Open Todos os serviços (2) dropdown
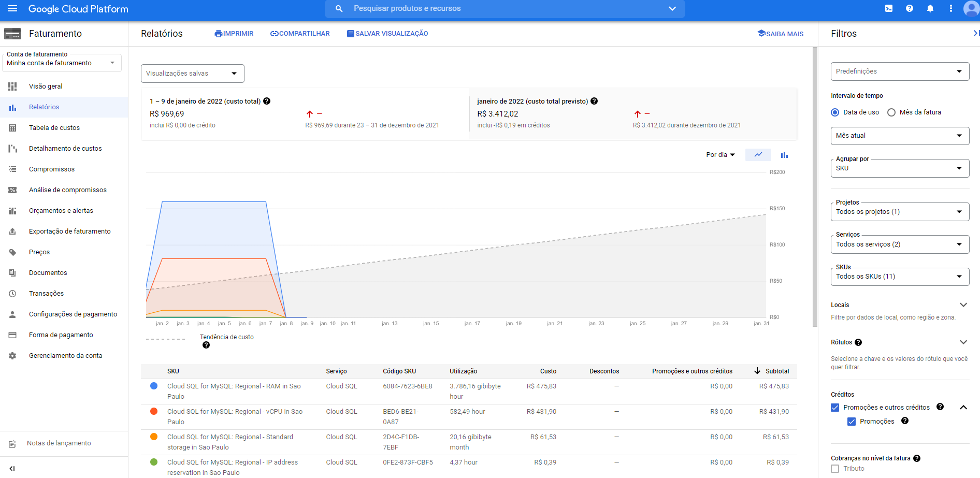This screenshot has width=980, height=478. 900,244
